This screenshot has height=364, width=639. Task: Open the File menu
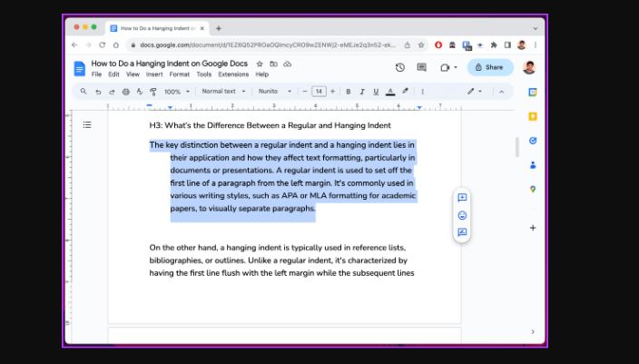[96, 74]
